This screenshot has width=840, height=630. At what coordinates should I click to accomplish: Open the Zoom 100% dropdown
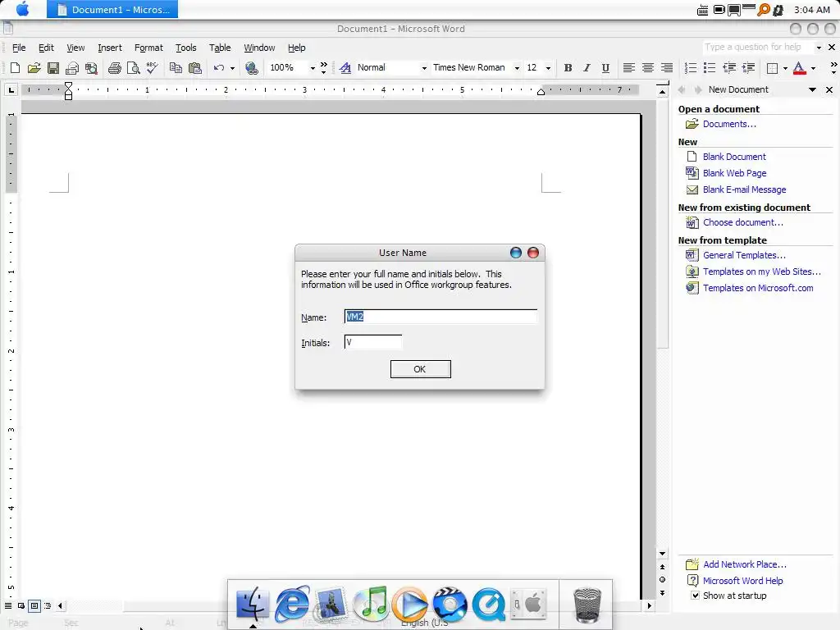[x=313, y=69]
